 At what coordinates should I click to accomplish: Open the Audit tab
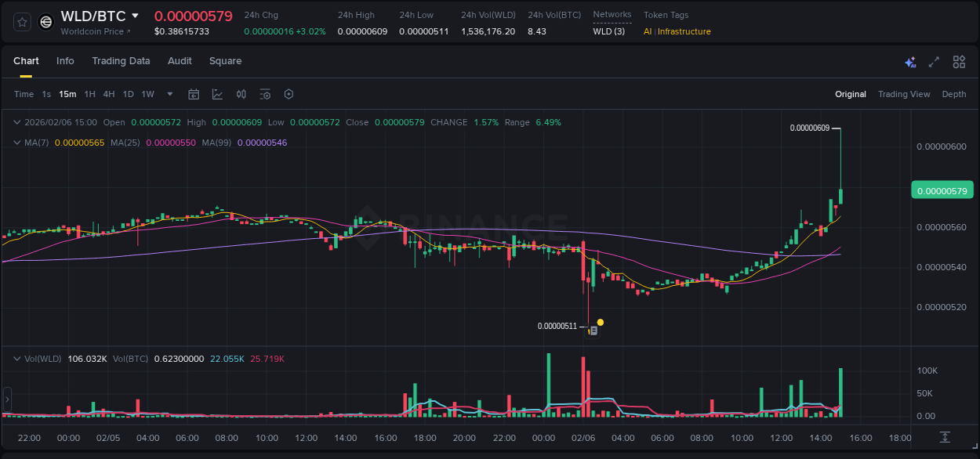click(180, 61)
